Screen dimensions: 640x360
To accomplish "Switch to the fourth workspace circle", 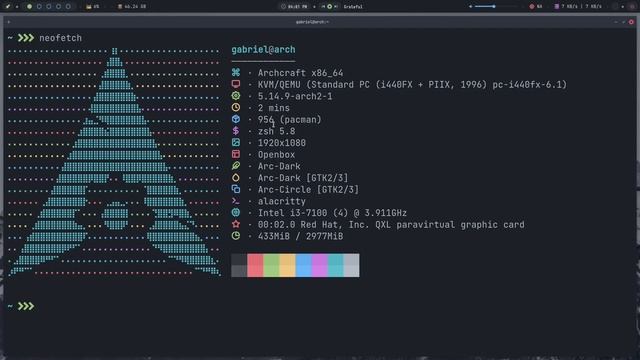I will tap(58, 7).
